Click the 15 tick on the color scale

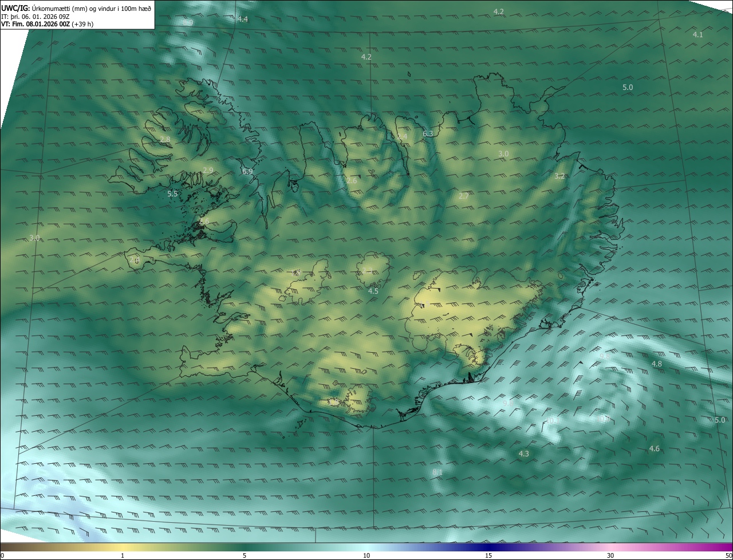click(488, 556)
